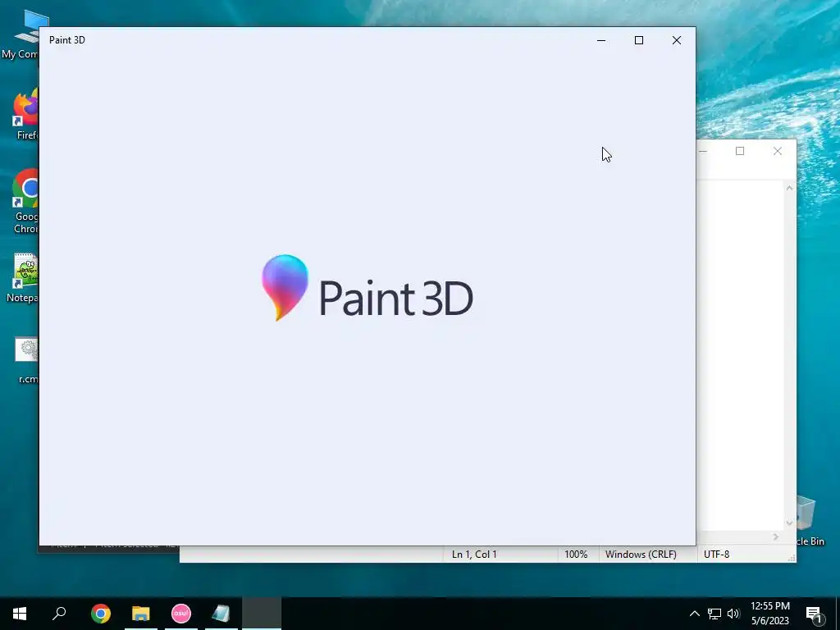Click the Paint 3D title bar text
This screenshot has width=840, height=630.
click(x=67, y=40)
